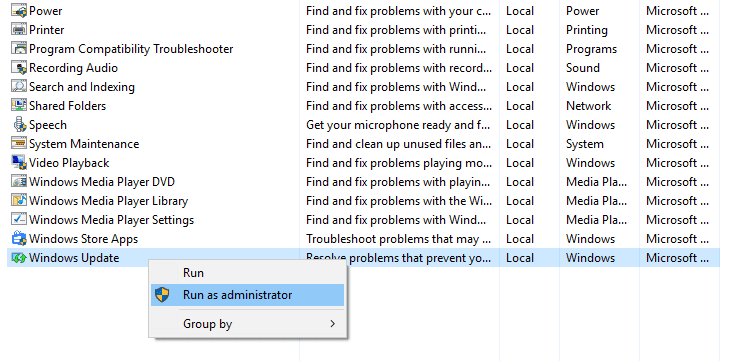This screenshot has height=361, width=740.
Task: Select the Shared Folders name
Action: pyautogui.click(x=67, y=106)
